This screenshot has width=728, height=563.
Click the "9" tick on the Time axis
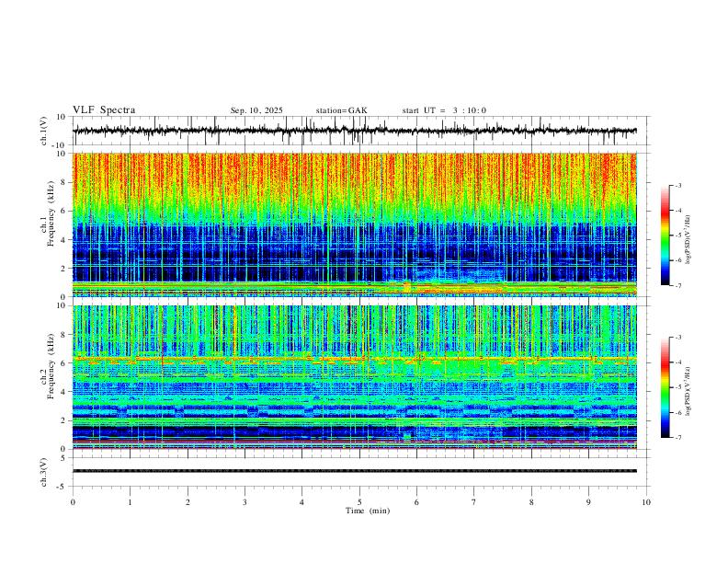point(588,502)
